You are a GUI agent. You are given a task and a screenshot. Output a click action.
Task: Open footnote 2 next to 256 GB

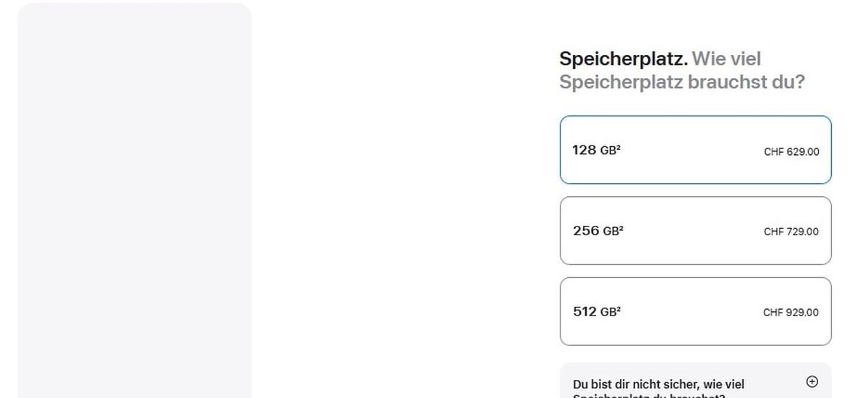[621, 229]
